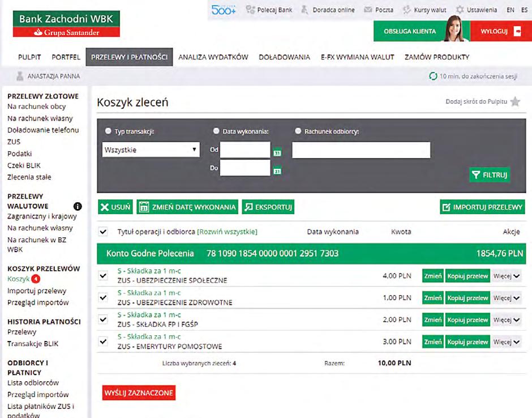Open the Zamów produkty tab
532x418 pixels.
437,57
